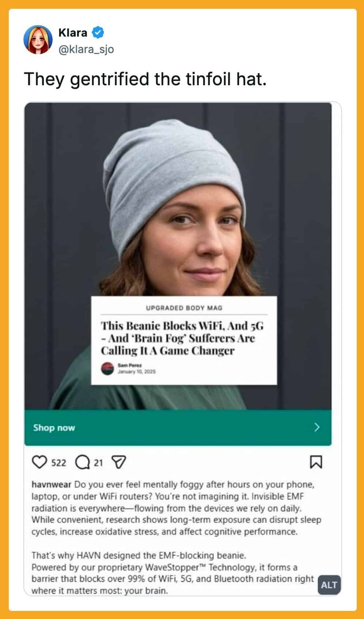Open the beanie ad photo
The image size is (364, 619).
(178, 255)
